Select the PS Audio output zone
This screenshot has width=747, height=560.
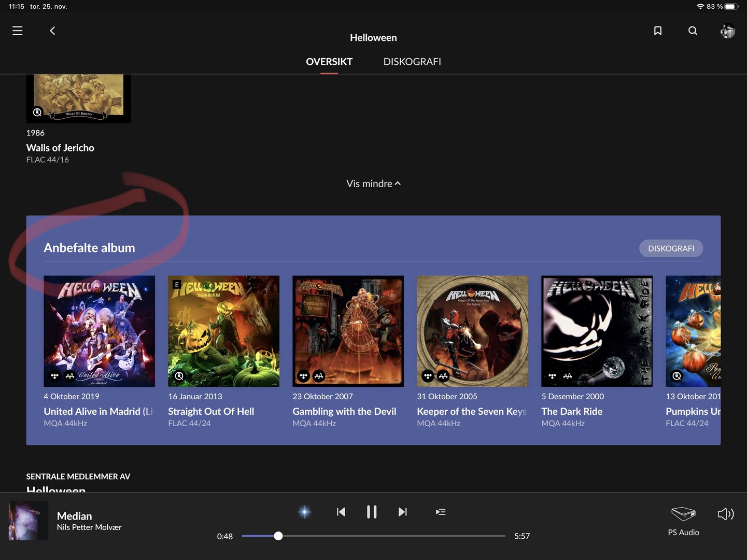[683, 521]
